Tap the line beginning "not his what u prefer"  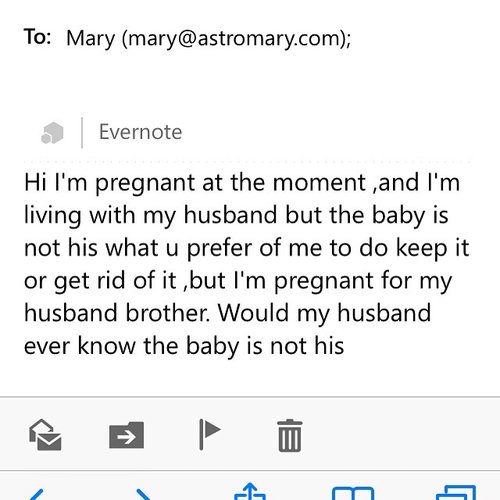[247, 249]
